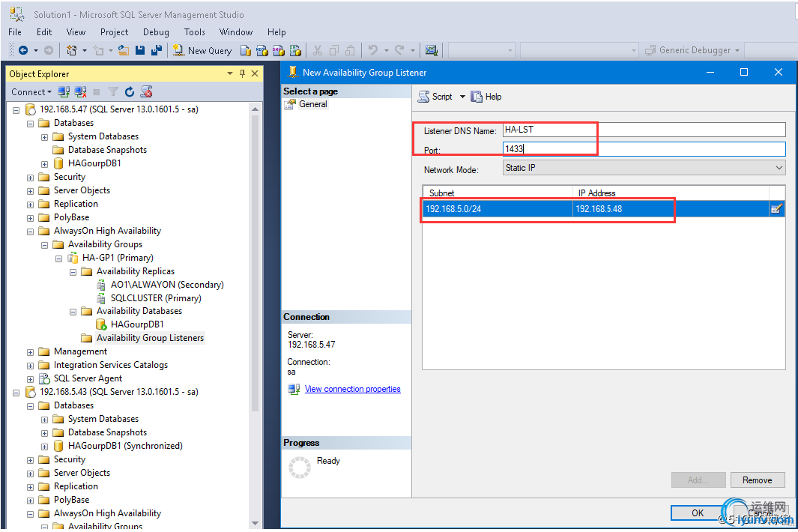Open the Window menu
This screenshot has height=532, width=798.
tap(235, 32)
